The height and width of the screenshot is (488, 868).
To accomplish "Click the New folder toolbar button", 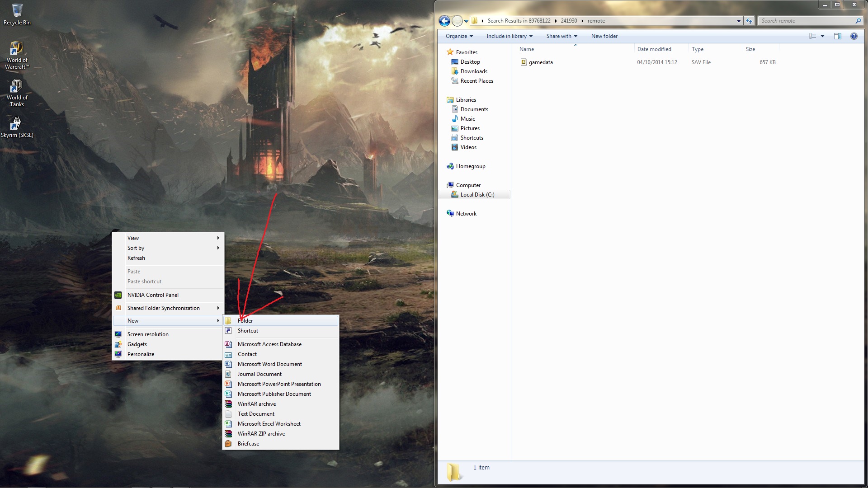I will pos(604,36).
